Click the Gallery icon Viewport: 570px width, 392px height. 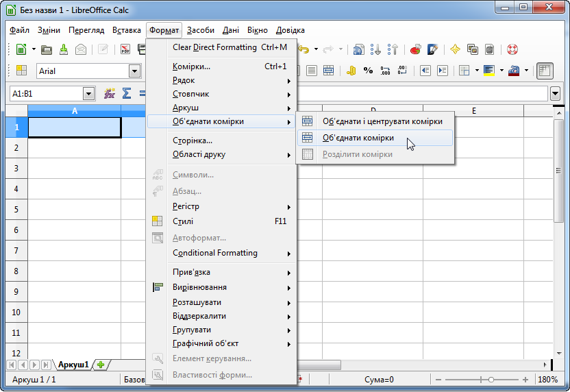pos(473,49)
